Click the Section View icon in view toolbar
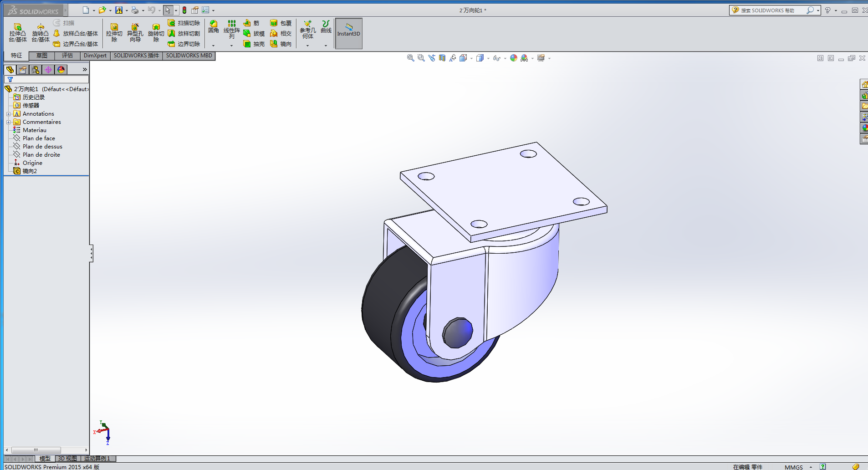The height and width of the screenshot is (470, 868). [442, 58]
